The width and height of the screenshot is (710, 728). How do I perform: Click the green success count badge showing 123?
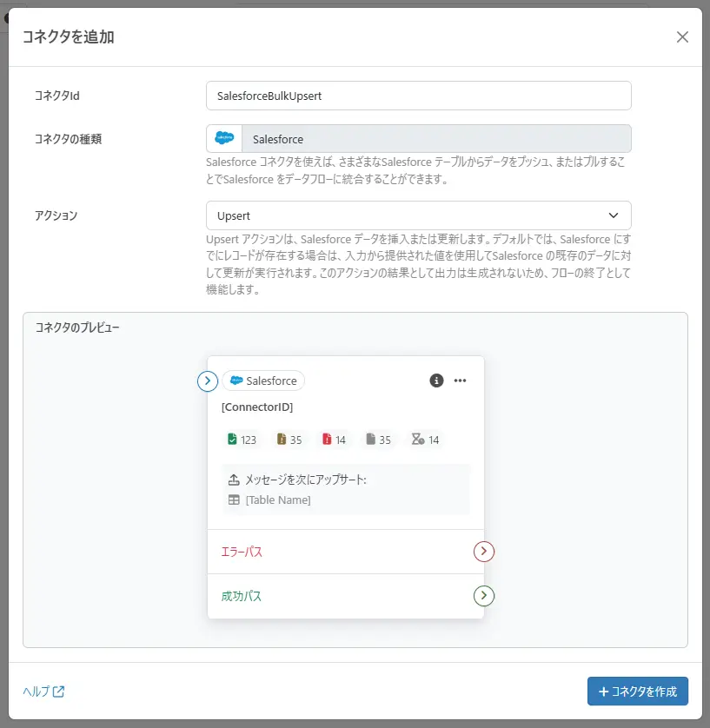[x=242, y=439]
